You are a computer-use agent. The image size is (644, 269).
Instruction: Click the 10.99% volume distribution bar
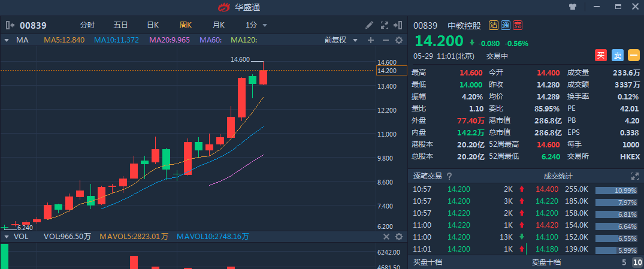click(x=617, y=190)
